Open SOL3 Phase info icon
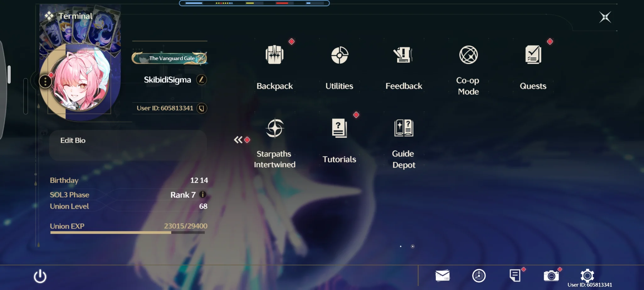The width and height of the screenshot is (644, 290). point(203,194)
